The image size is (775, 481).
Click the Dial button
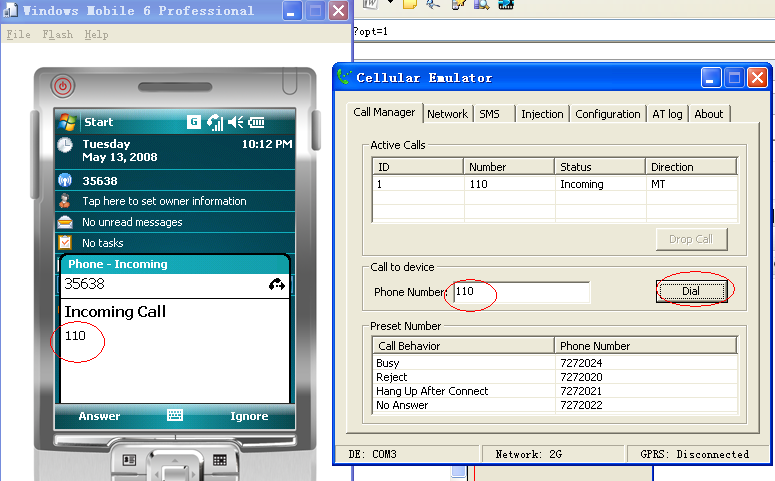pos(691,291)
